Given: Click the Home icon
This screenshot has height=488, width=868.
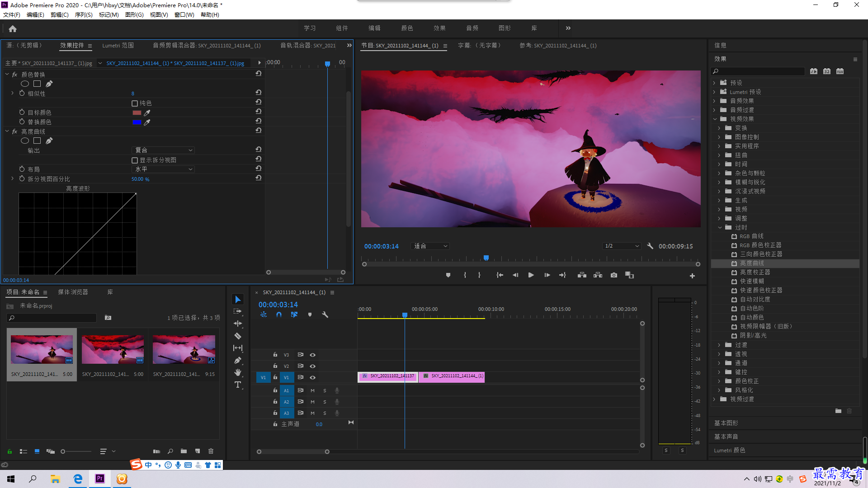Looking at the screenshot, I should pyautogui.click(x=13, y=28).
